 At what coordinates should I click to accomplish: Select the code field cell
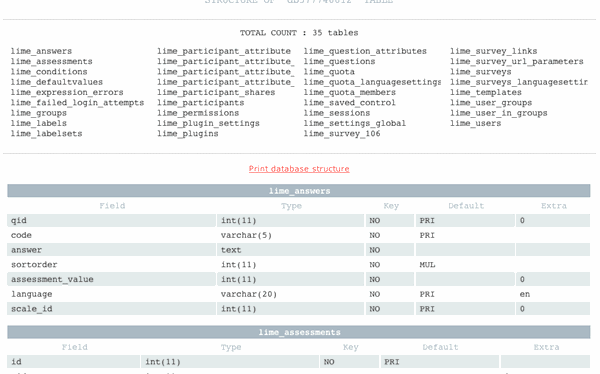[x=111, y=235]
